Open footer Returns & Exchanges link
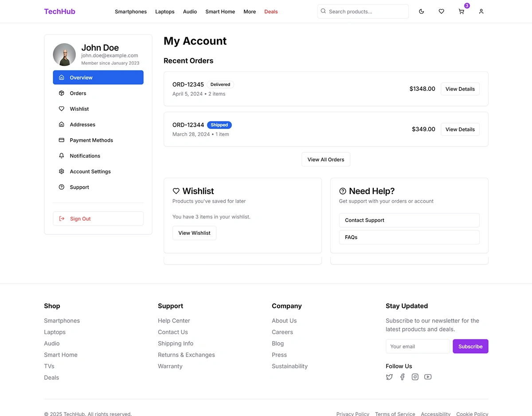 [x=186, y=355]
